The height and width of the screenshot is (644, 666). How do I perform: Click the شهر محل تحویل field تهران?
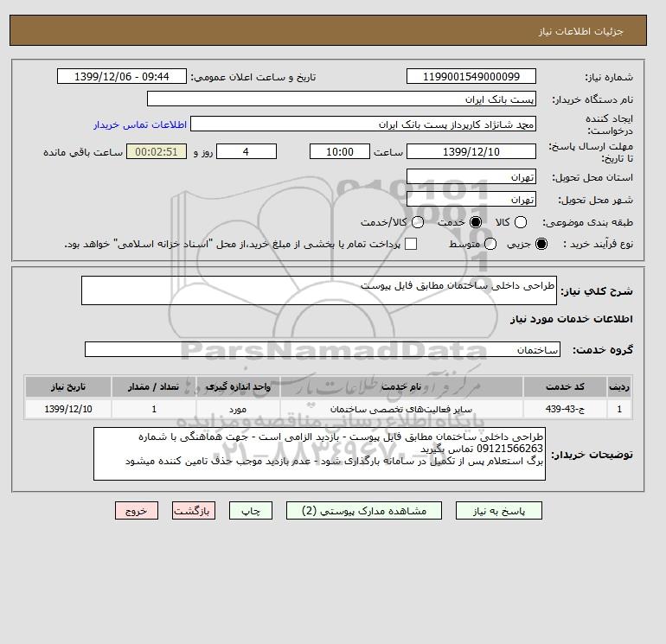pos(471,199)
